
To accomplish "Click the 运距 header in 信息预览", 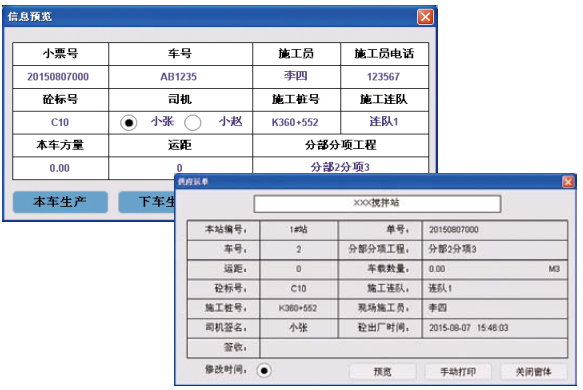I will pos(180,145).
